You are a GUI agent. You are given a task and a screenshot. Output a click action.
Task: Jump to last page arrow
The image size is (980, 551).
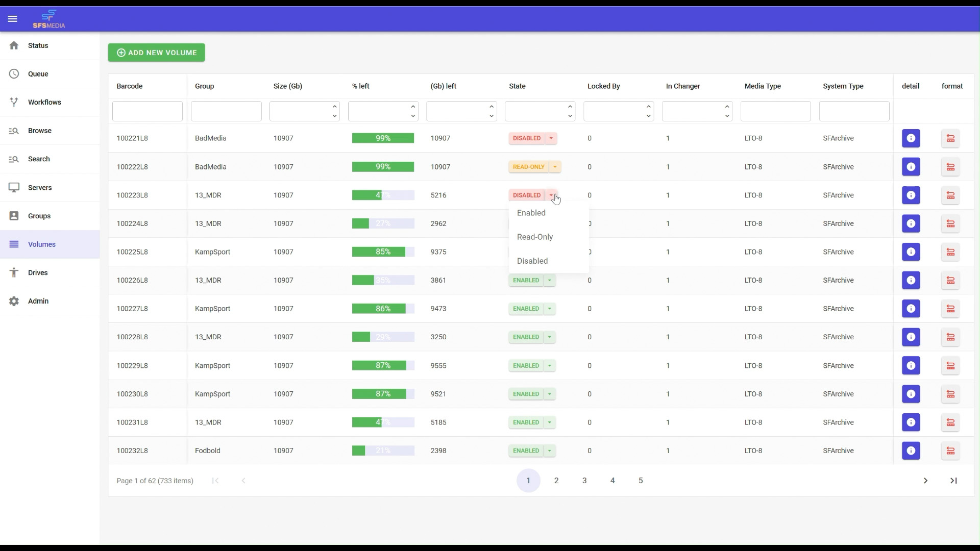click(953, 481)
